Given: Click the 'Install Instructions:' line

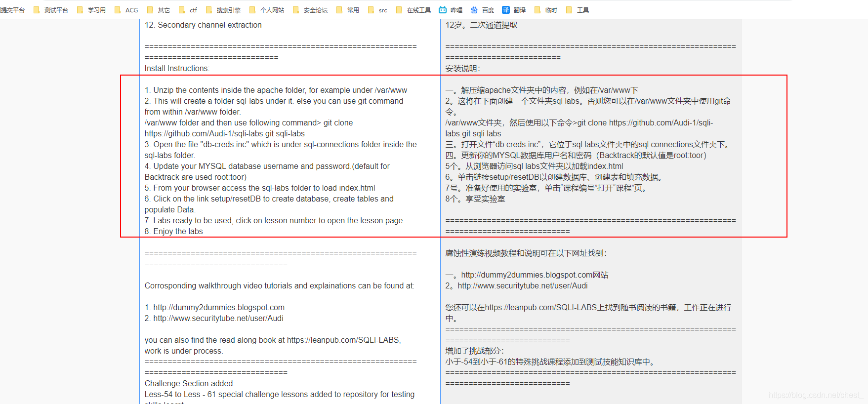Looking at the screenshot, I should click(177, 68).
